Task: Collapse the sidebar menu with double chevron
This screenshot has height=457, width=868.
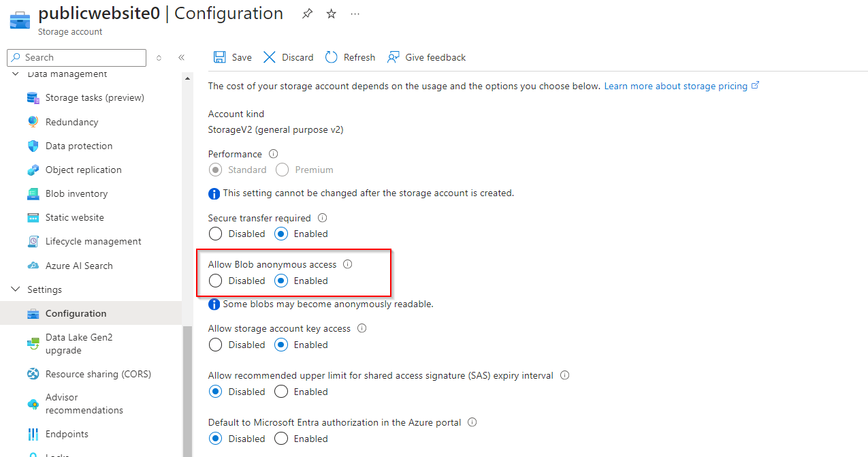Action: tap(181, 58)
